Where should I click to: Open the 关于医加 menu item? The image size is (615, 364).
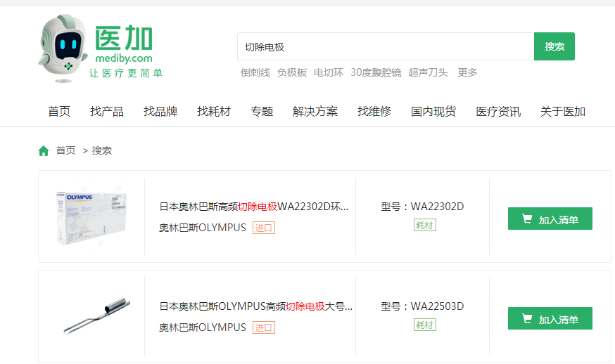click(562, 112)
